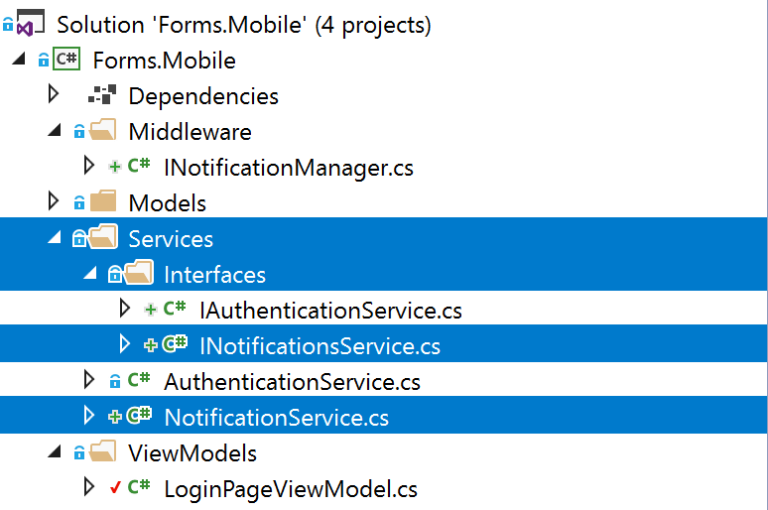This screenshot has width=768, height=510.
Task: Click the Visual Studio solution icon
Action: 31,23
